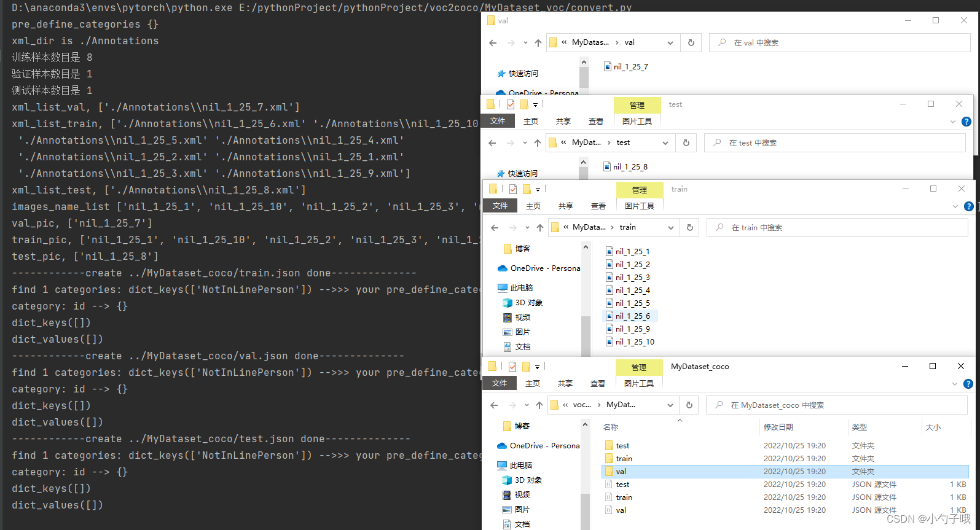Viewport: 980px width, 530px height.
Task: Select file nil_1_25_1 in train window
Action: (x=627, y=252)
